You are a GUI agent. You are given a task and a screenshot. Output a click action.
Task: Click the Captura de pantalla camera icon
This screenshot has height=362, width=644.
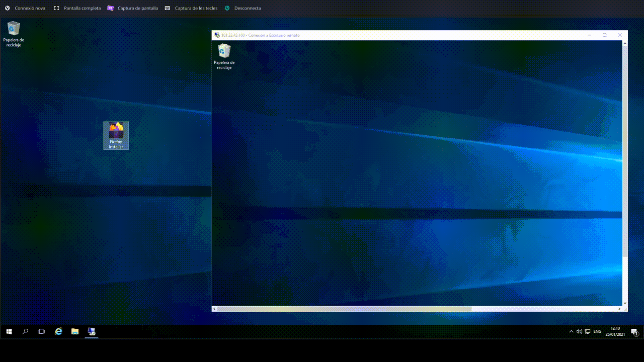point(110,8)
